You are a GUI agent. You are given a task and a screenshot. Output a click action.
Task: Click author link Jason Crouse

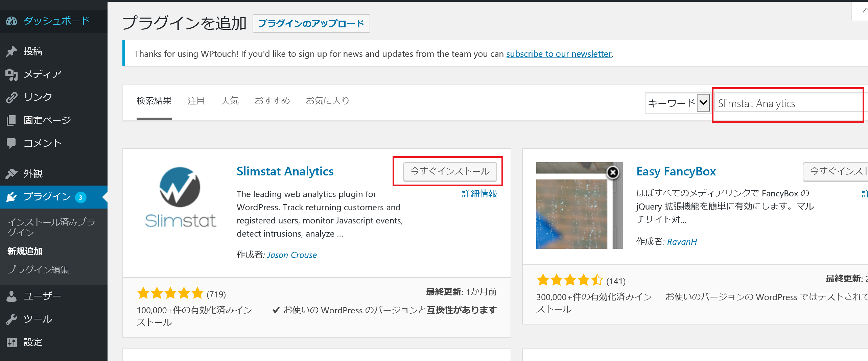292,255
